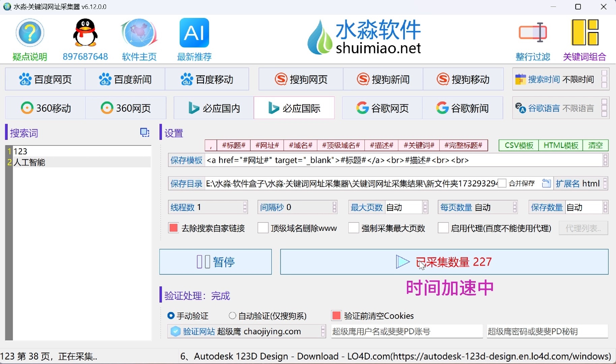Select the 必应国际 search engine
616x364 pixels.
tap(294, 108)
